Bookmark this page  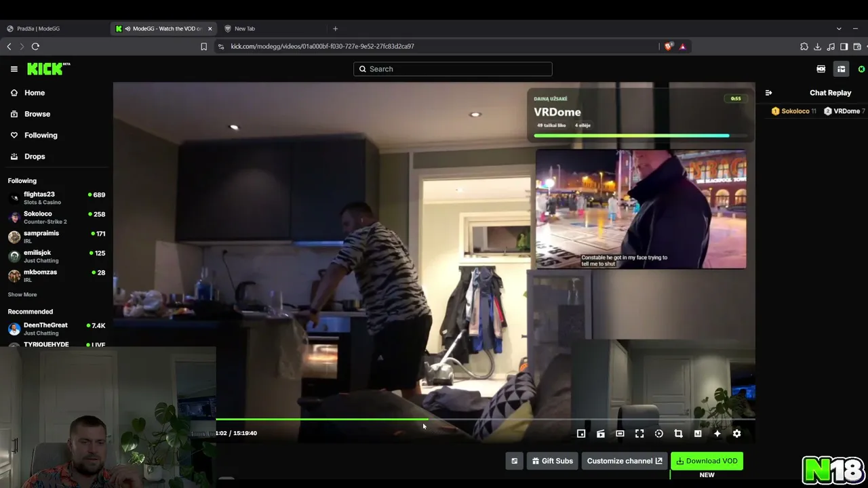pyautogui.click(x=203, y=46)
